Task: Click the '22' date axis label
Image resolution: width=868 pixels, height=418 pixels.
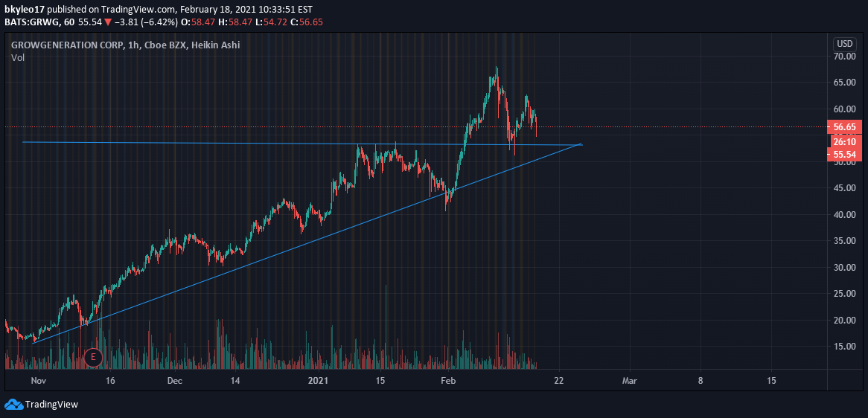Action: (558, 381)
